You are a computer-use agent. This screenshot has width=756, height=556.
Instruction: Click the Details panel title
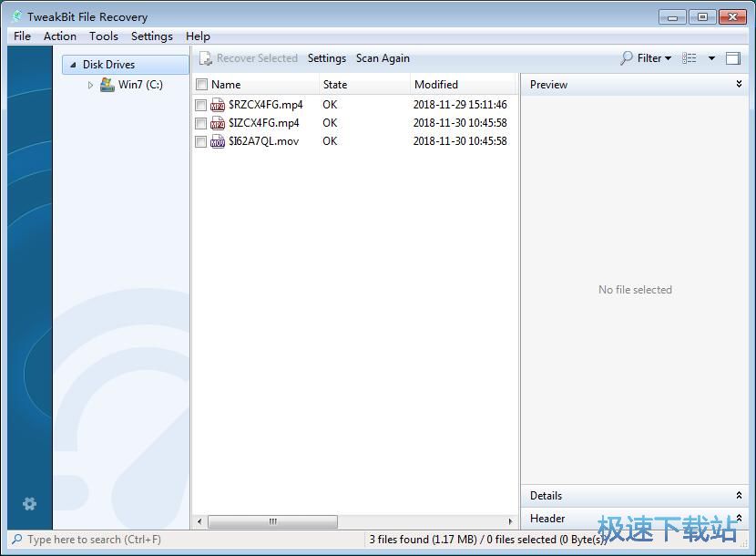546,496
